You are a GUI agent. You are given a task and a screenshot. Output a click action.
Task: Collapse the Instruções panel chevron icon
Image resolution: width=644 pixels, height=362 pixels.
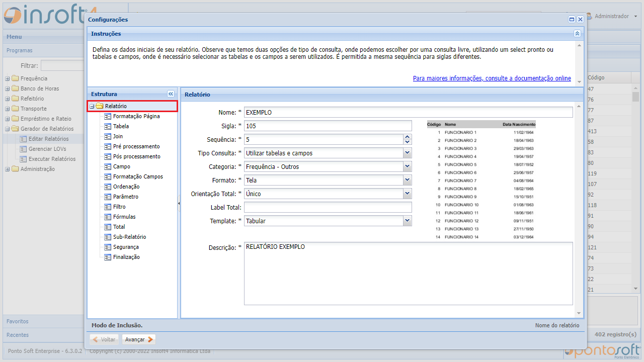click(577, 34)
